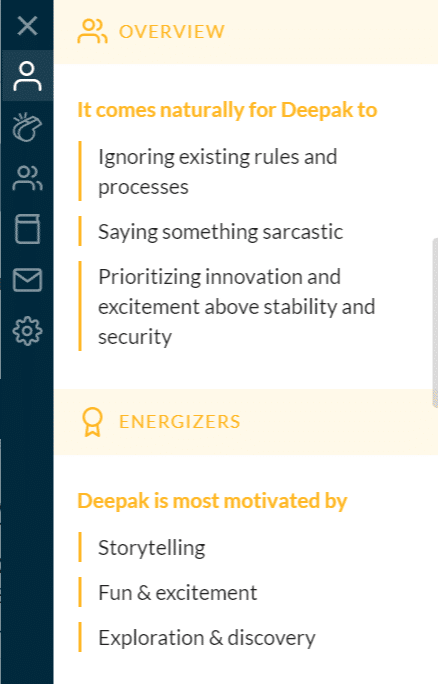This screenshot has height=684, width=438.
Task: Select the 'Fun & excitement' motivator item
Action: pos(178,593)
